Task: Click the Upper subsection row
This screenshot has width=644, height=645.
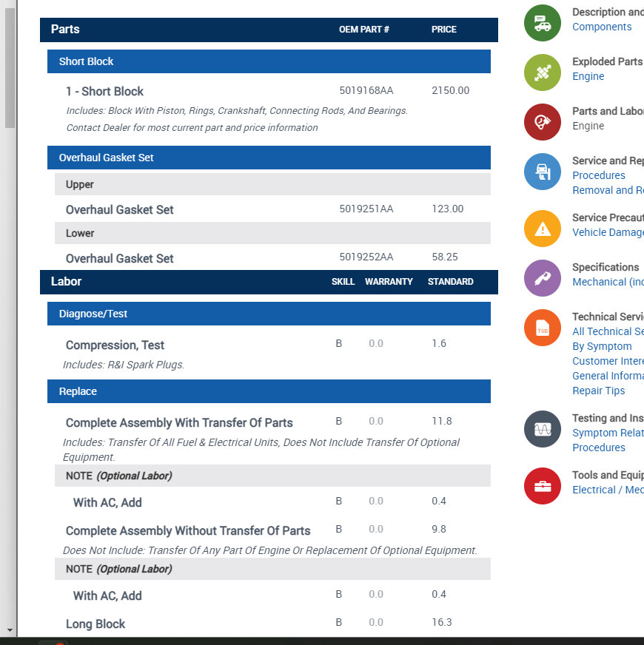Action: click(272, 184)
